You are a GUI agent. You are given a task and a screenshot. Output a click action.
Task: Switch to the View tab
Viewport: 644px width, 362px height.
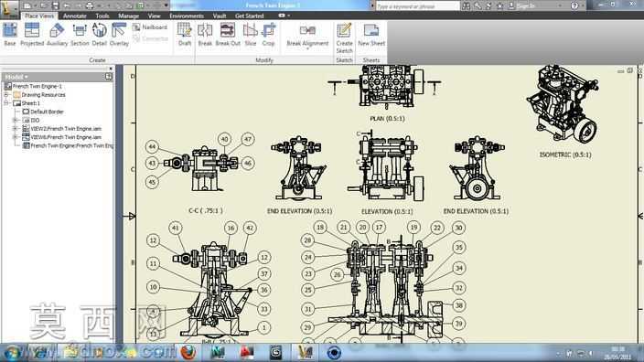coord(154,16)
